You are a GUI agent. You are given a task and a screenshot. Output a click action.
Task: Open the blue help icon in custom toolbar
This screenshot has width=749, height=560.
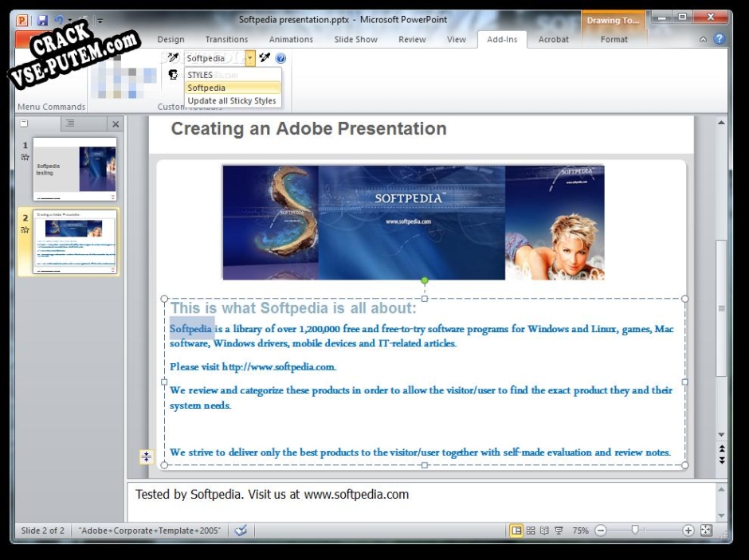280,58
